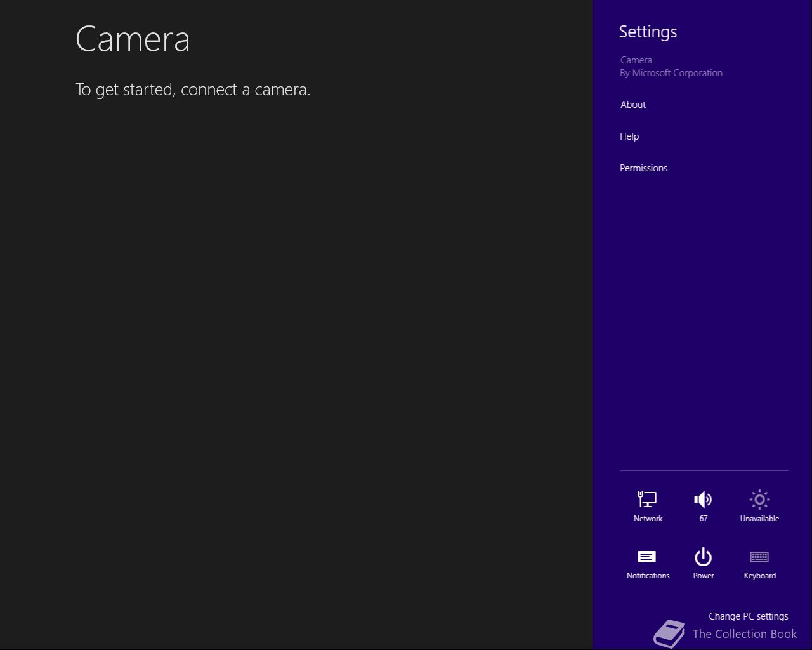Click the By Microsoft Corporation text

[x=671, y=73]
